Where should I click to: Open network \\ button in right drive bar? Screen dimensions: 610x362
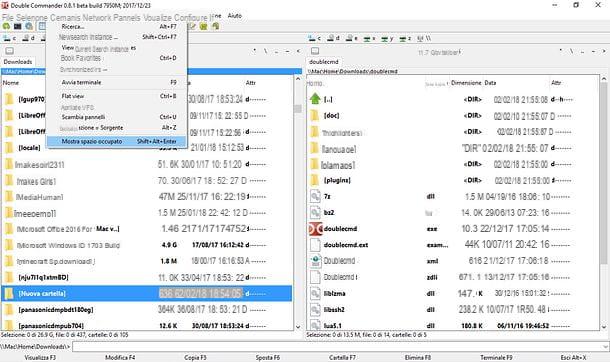click(x=424, y=38)
